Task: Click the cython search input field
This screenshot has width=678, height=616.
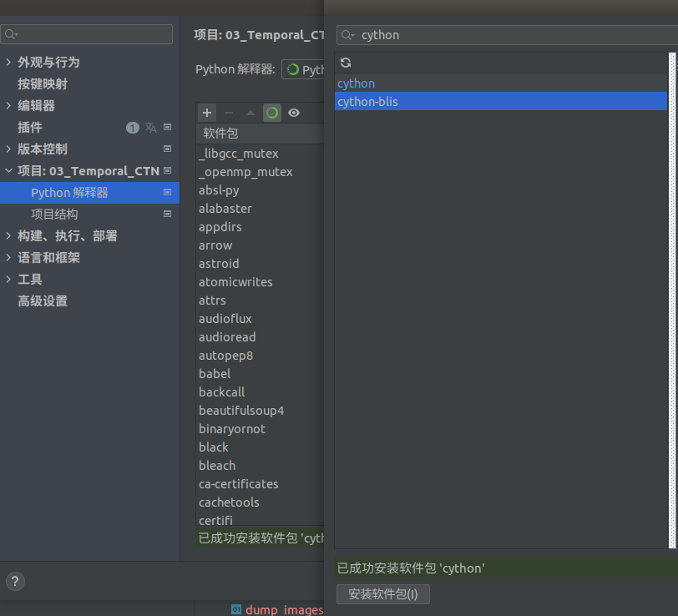Action: pos(417,35)
